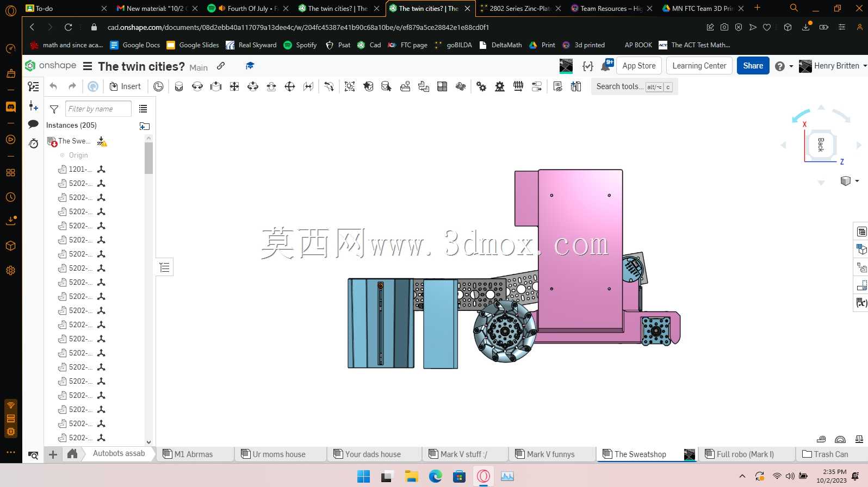Add a new tab element

(53, 454)
